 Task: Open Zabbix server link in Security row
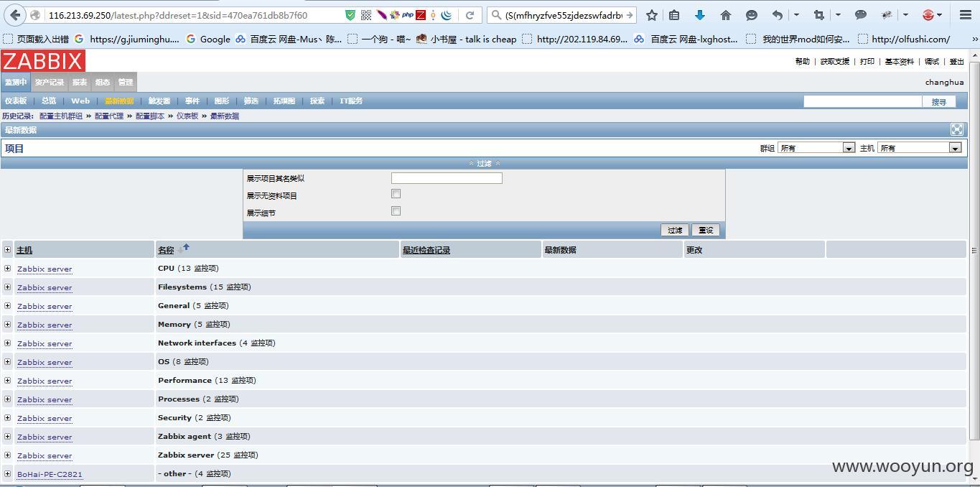[x=45, y=418]
